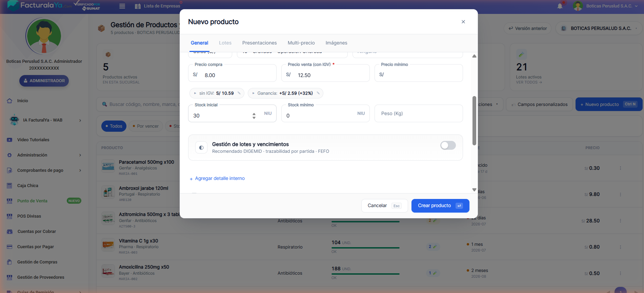
Task: Open the three-dot menu for Paracetamol row
Action: click(x=620, y=168)
